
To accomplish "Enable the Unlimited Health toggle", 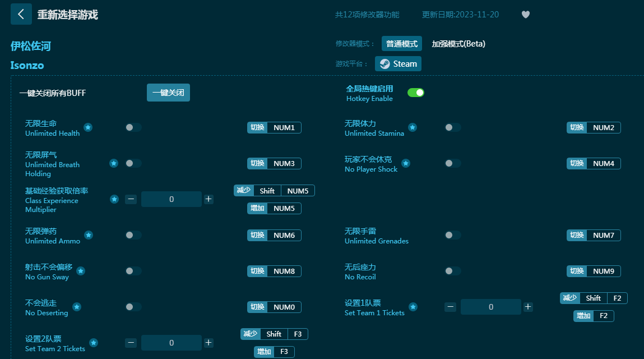I will 133,127.
